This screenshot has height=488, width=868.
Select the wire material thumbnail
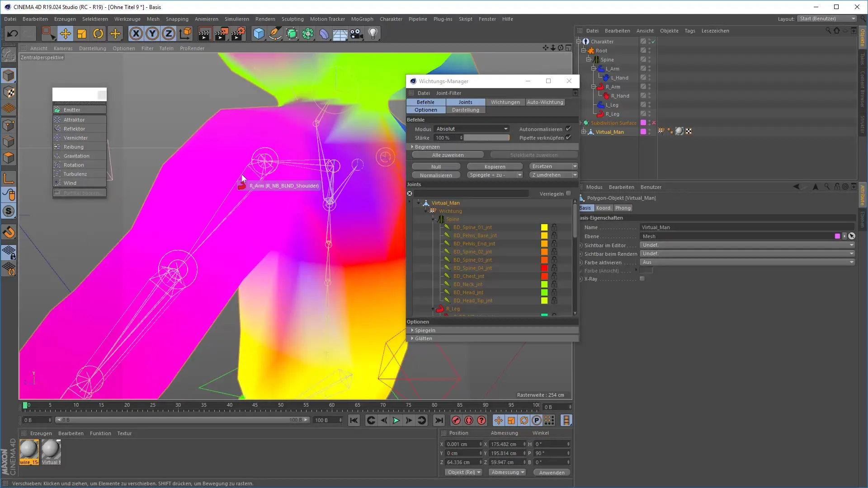click(x=29, y=452)
